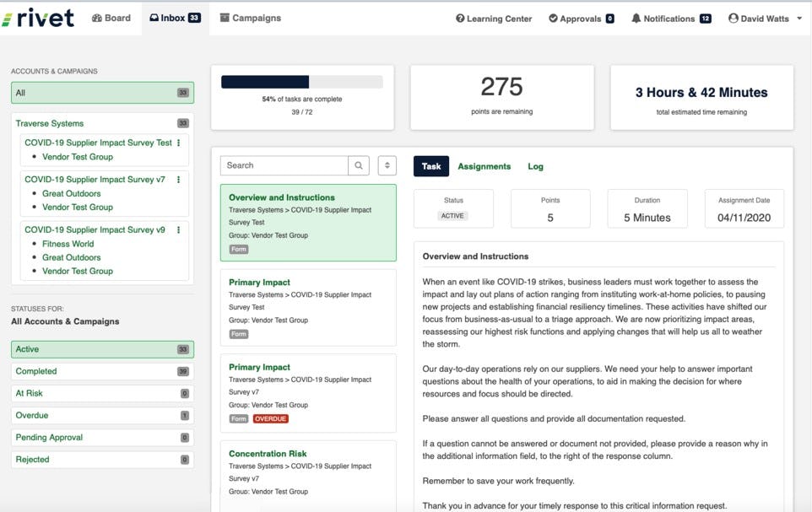Open Approvals via the checkmark icon
The height and width of the screenshot is (512, 812).
[552, 18]
